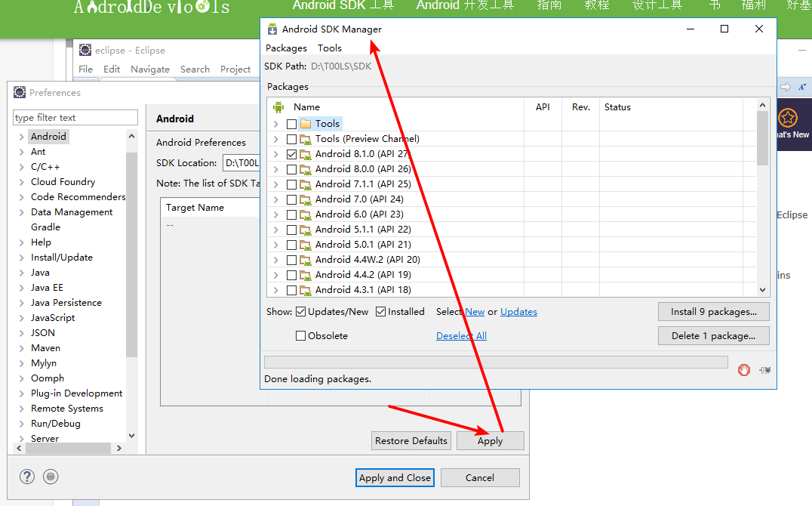Click Apply and Close button

[395, 477]
